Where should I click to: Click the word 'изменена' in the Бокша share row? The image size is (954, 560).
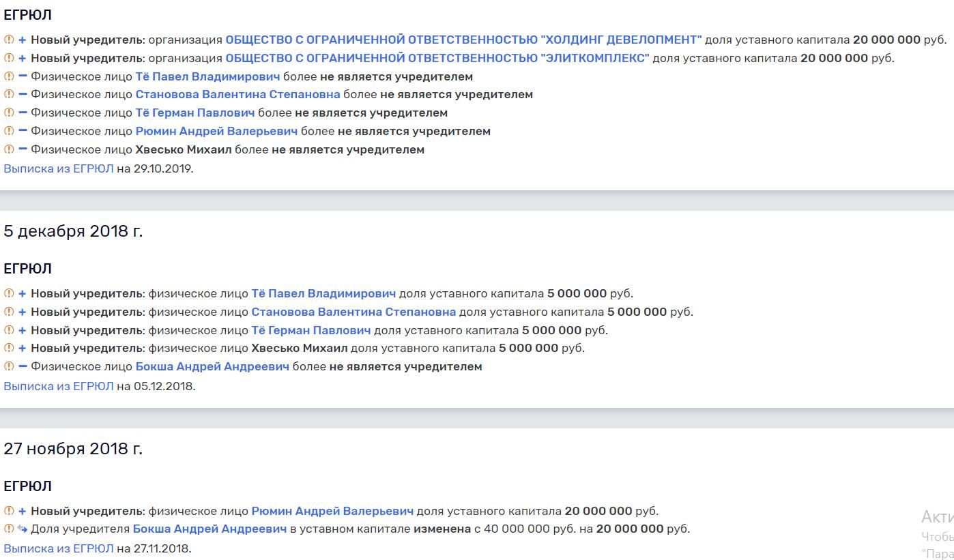[442, 529]
